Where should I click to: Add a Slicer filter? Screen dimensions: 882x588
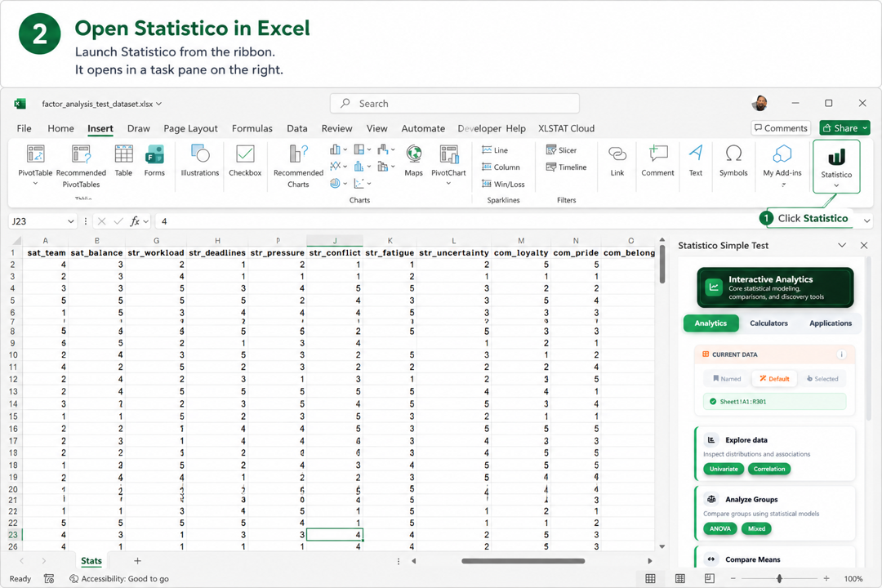[561, 150]
